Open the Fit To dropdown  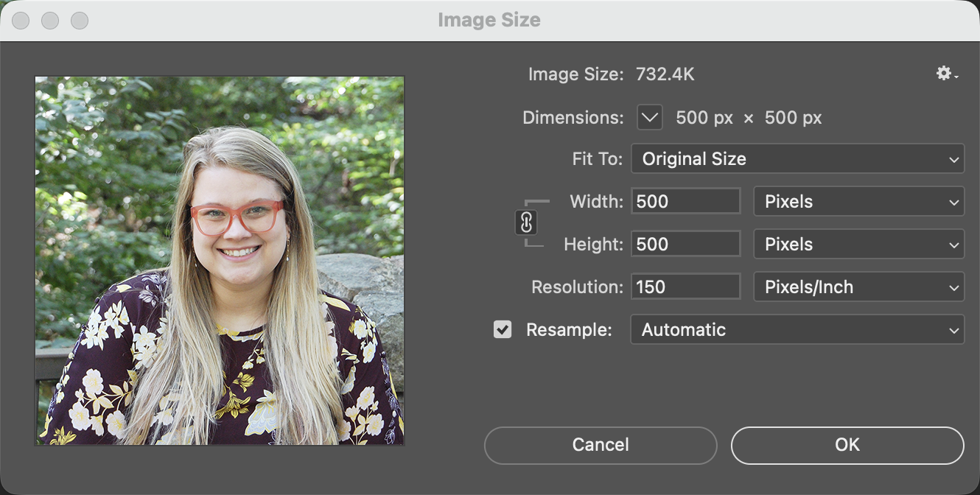pyautogui.click(x=797, y=159)
